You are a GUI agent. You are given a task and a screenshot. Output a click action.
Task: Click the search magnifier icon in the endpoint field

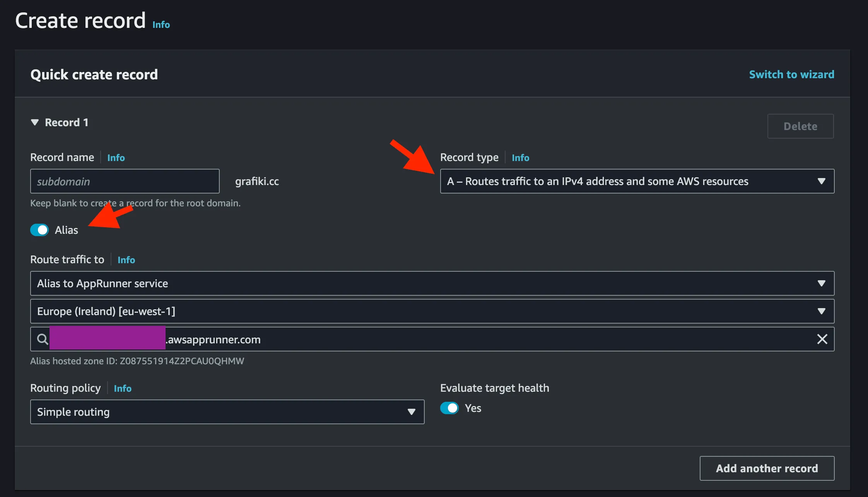(x=43, y=339)
